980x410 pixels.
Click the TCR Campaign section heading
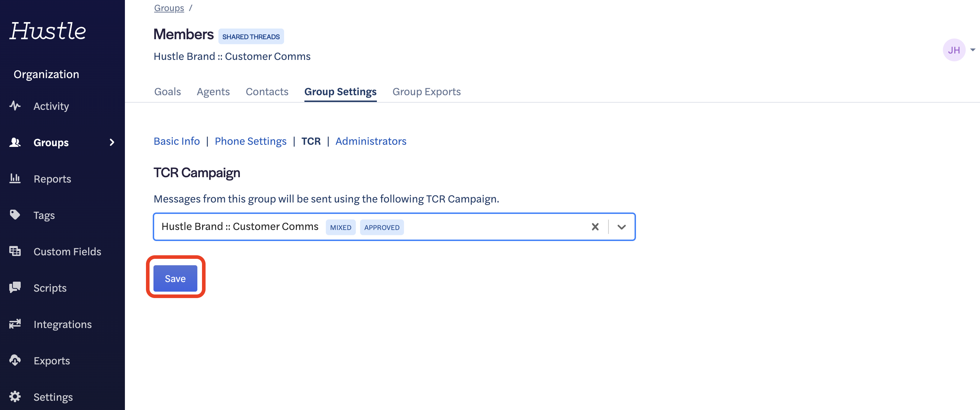coord(197,173)
